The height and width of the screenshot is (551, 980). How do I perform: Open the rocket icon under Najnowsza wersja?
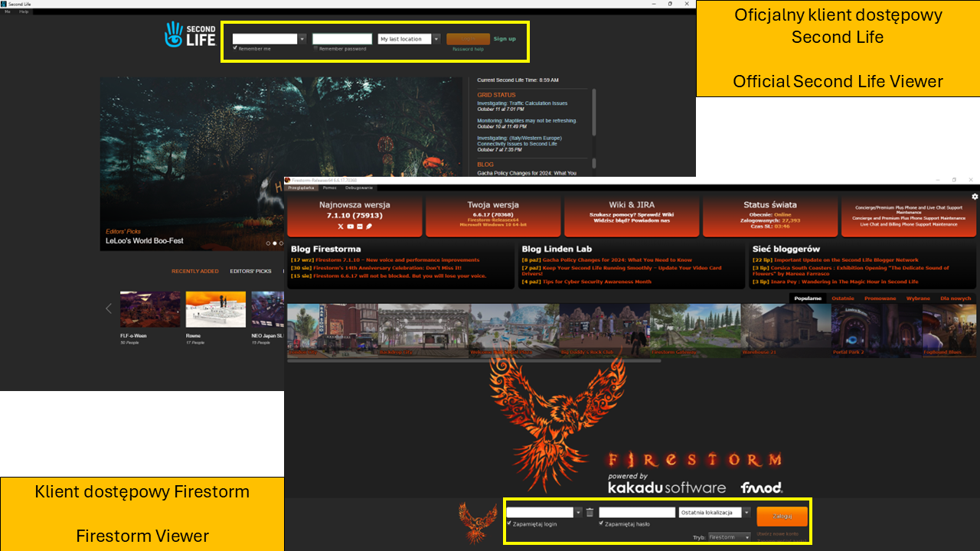click(368, 227)
